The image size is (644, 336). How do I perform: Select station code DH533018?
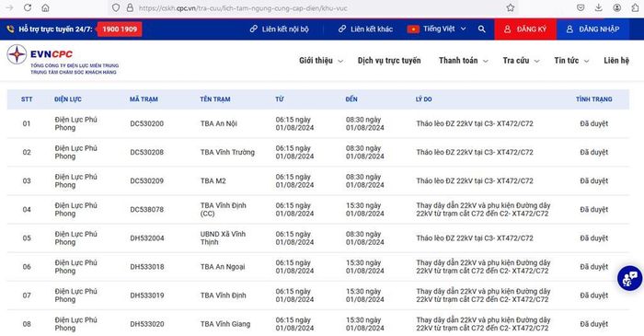(146, 267)
